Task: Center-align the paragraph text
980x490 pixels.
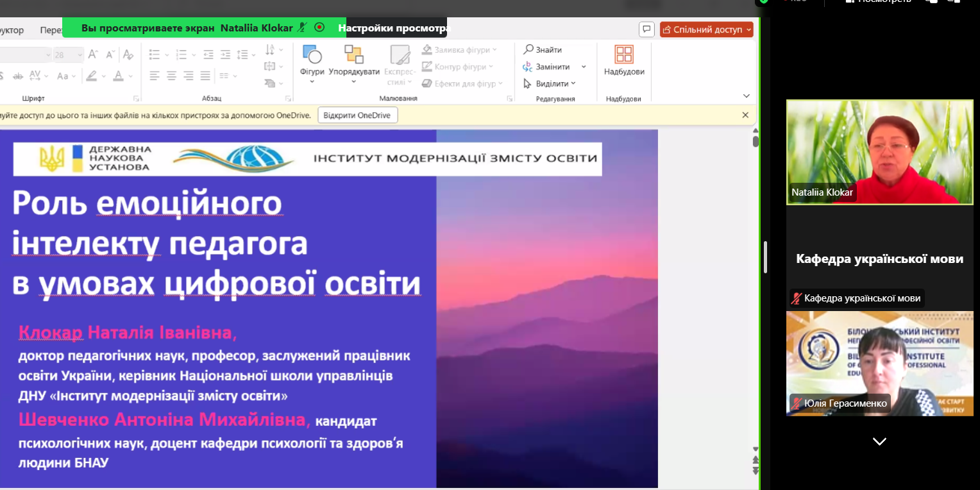Action: [x=171, y=76]
